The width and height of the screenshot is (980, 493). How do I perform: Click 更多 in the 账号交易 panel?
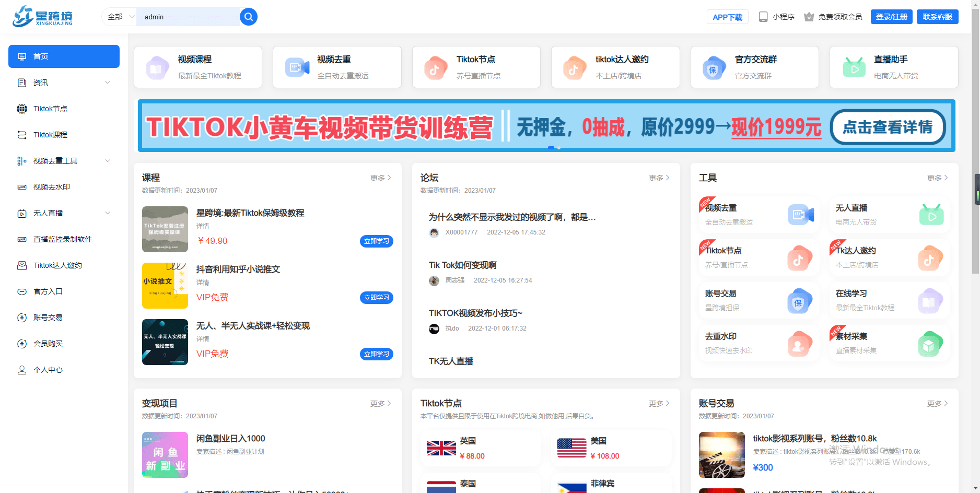(x=938, y=404)
